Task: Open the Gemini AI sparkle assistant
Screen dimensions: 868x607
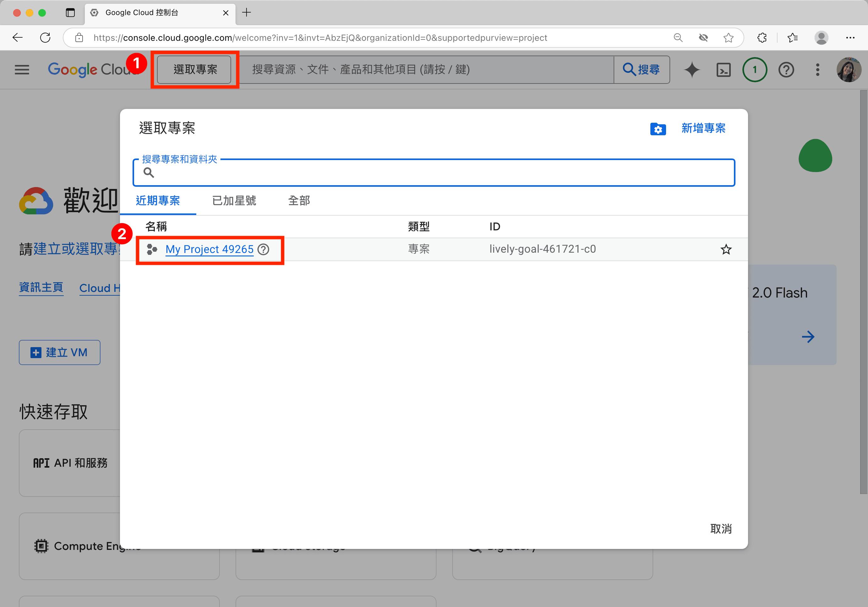Action: pyautogui.click(x=692, y=69)
